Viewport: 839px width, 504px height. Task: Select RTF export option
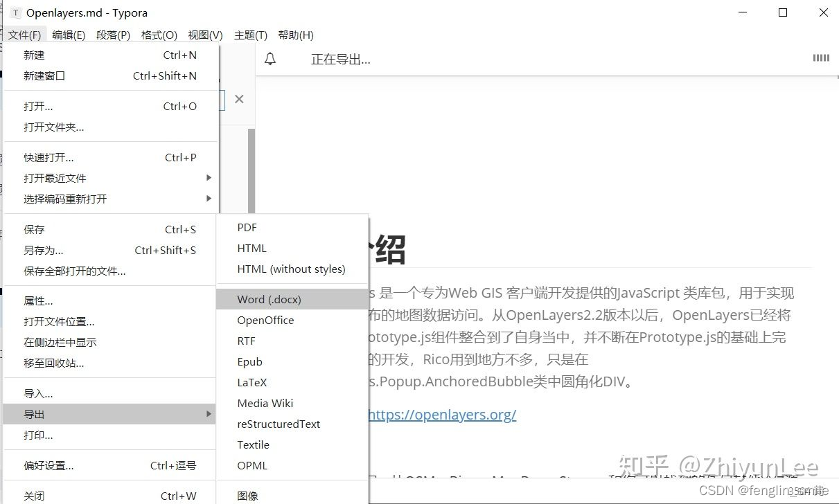[x=292, y=341]
